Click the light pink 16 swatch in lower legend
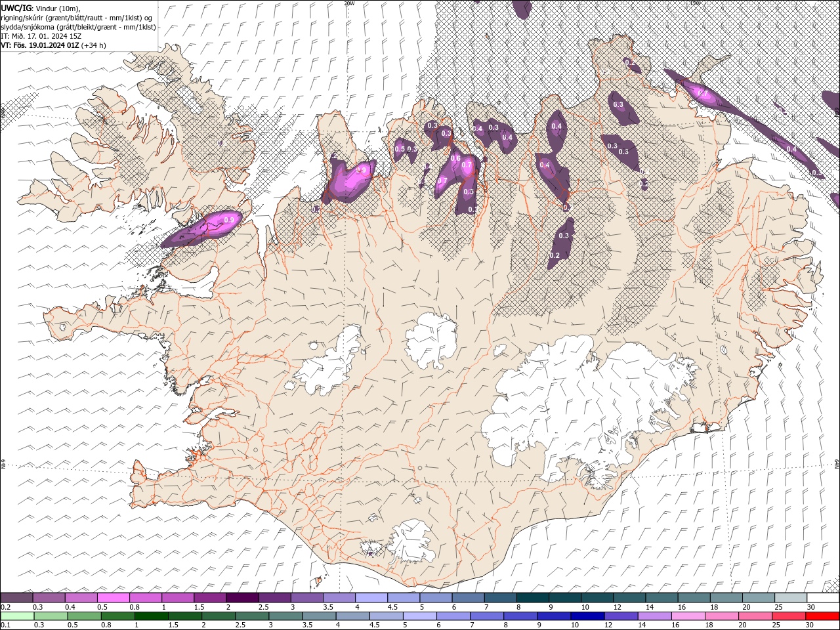Image resolution: width=840 pixels, height=630 pixels. (x=688, y=616)
